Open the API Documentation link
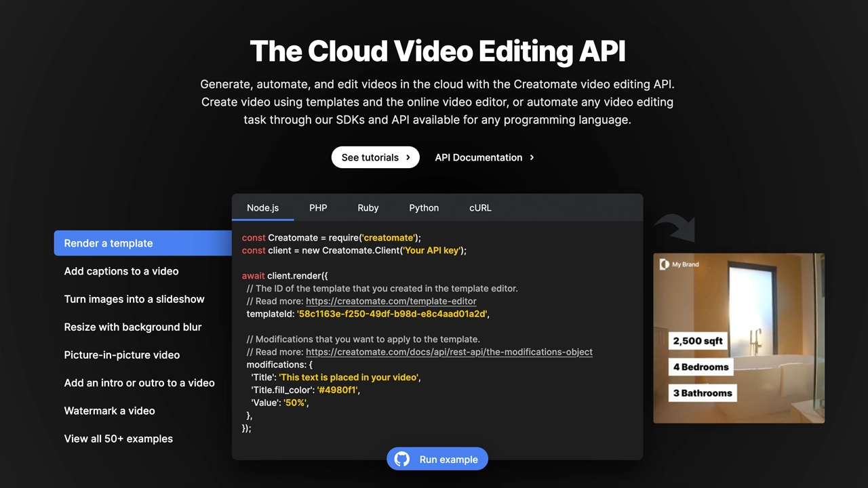Image resolution: width=868 pixels, height=488 pixels. tap(484, 157)
